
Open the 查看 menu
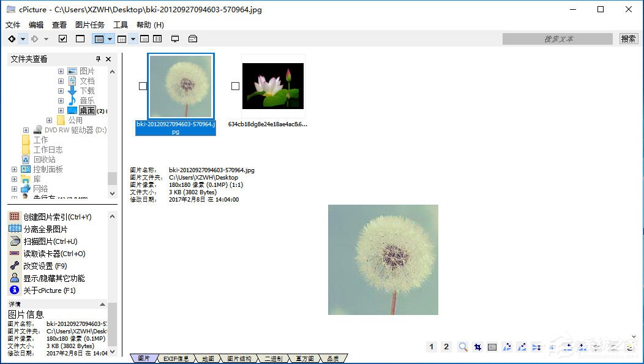(x=59, y=25)
